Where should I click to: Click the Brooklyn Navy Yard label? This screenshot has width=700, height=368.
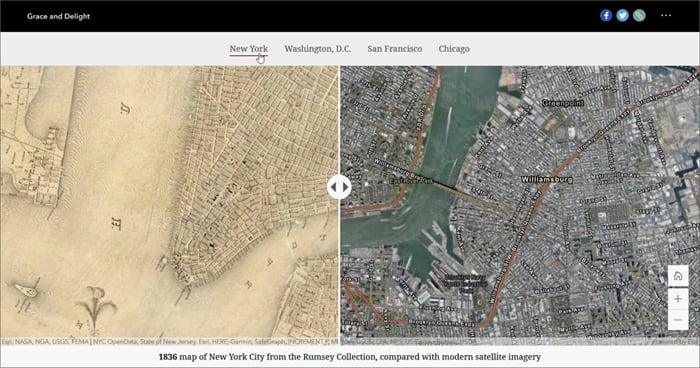[x=465, y=284]
